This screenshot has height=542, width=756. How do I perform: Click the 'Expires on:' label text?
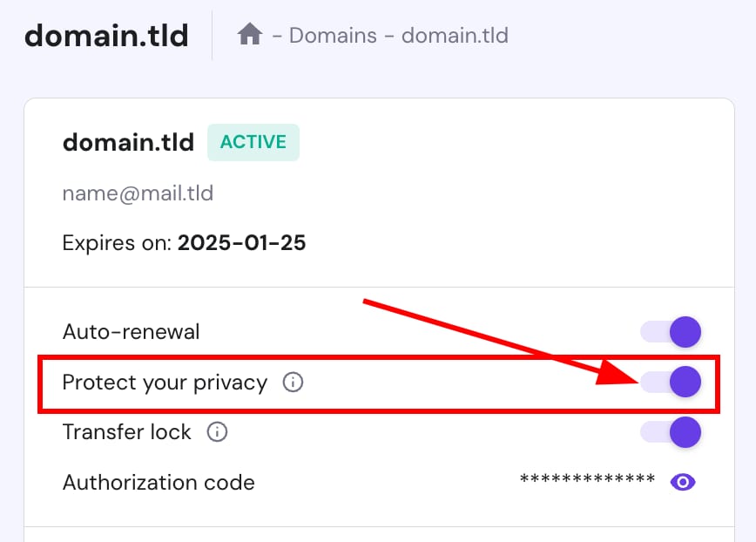click(x=117, y=243)
